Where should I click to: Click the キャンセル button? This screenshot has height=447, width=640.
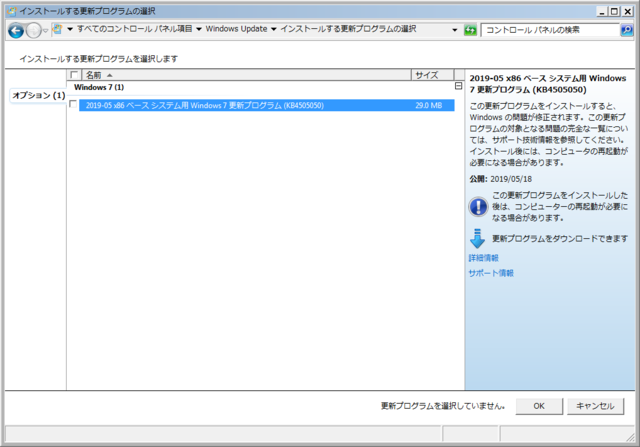[596, 406]
